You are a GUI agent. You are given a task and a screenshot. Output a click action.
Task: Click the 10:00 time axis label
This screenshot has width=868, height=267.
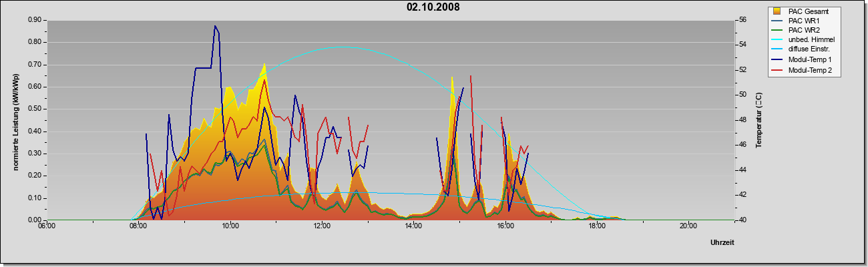(230, 226)
